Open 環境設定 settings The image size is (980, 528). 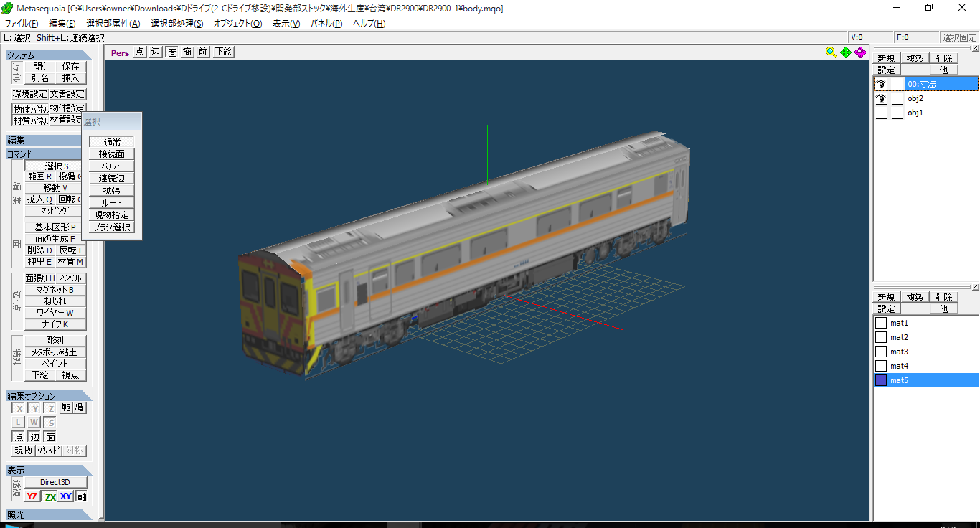(30, 94)
